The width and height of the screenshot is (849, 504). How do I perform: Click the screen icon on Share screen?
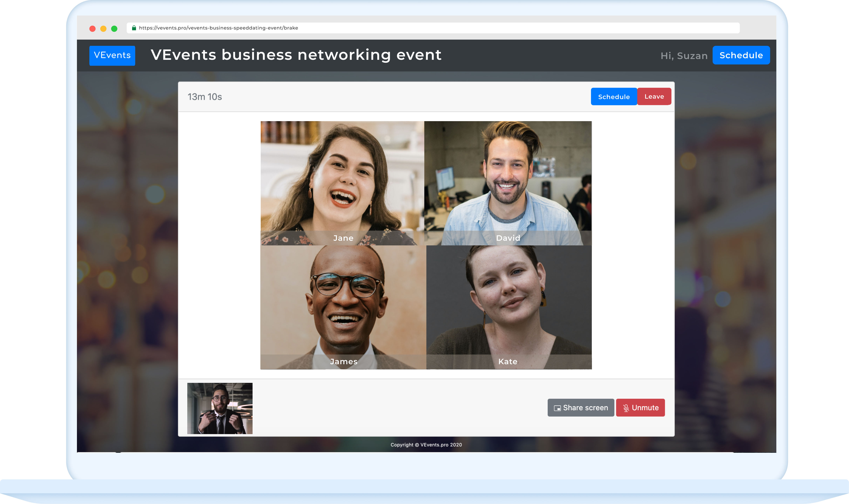point(557,408)
